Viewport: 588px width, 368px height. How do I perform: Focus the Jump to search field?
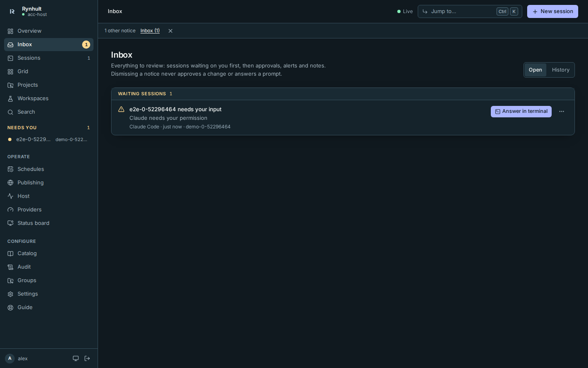pos(470,11)
